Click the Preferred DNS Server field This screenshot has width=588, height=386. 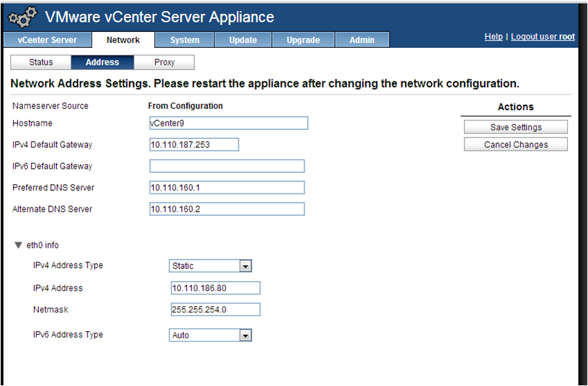(x=227, y=187)
